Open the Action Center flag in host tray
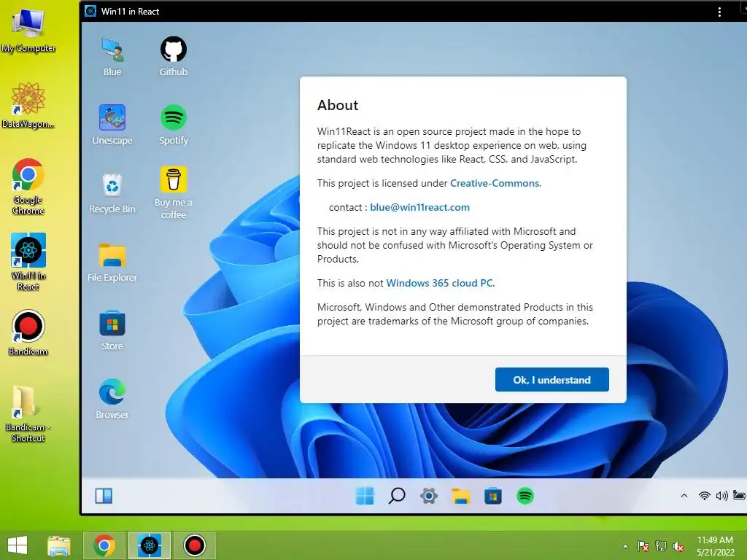The image size is (747, 560). (x=643, y=546)
